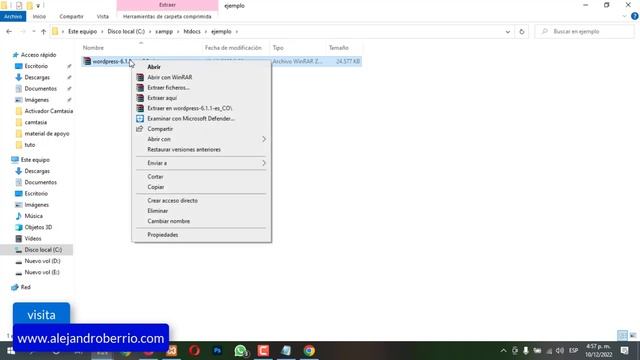Open Propiedades of the file
640x360 pixels.
click(x=162, y=235)
